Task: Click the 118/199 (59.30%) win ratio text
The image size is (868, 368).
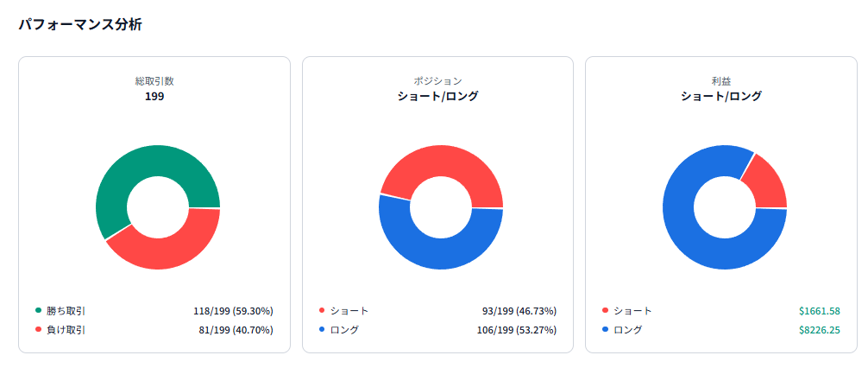Action: 233,310
